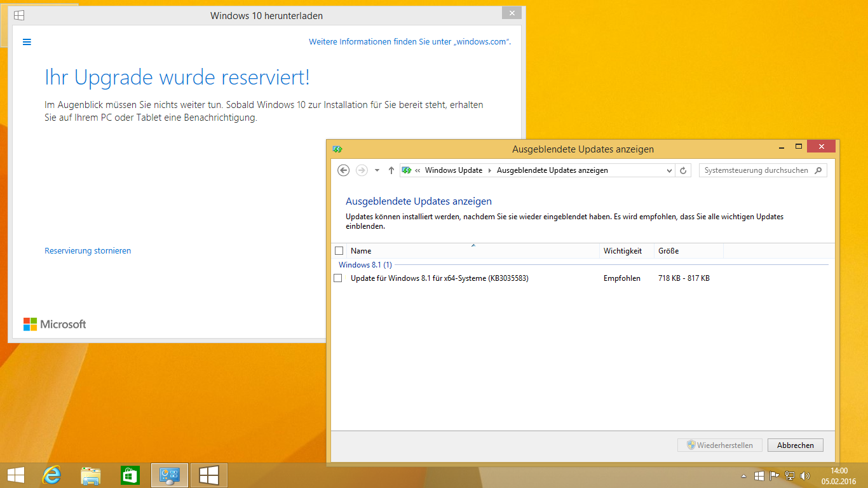Click the search magnifier icon in Systemsteuerung box

[x=818, y=170]
